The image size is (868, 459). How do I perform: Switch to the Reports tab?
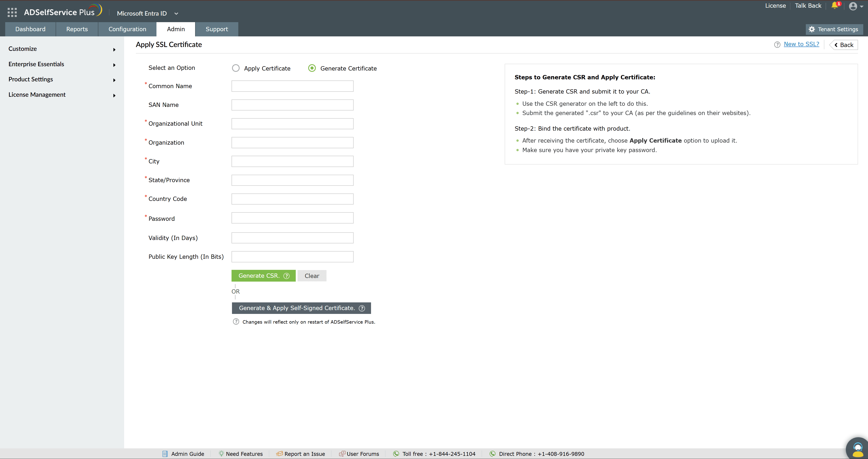77,29
